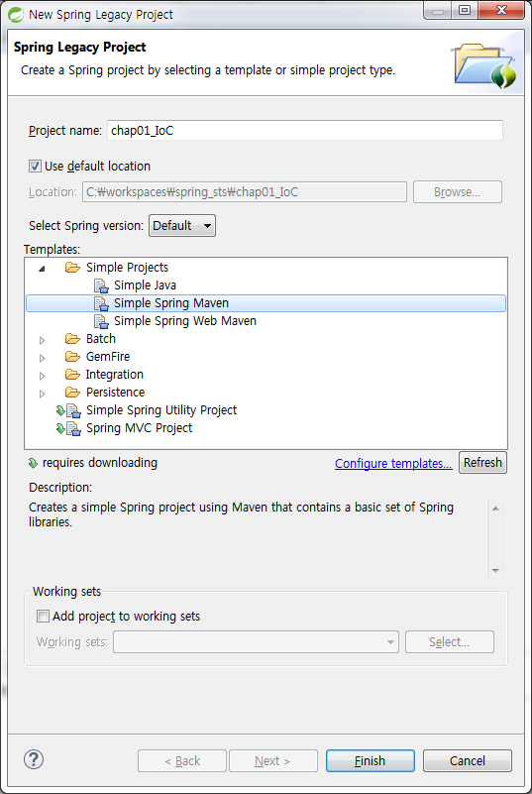Click the Batch label in templates
Viewport: 532px width, 794px height.
click(x=101, y=339)
